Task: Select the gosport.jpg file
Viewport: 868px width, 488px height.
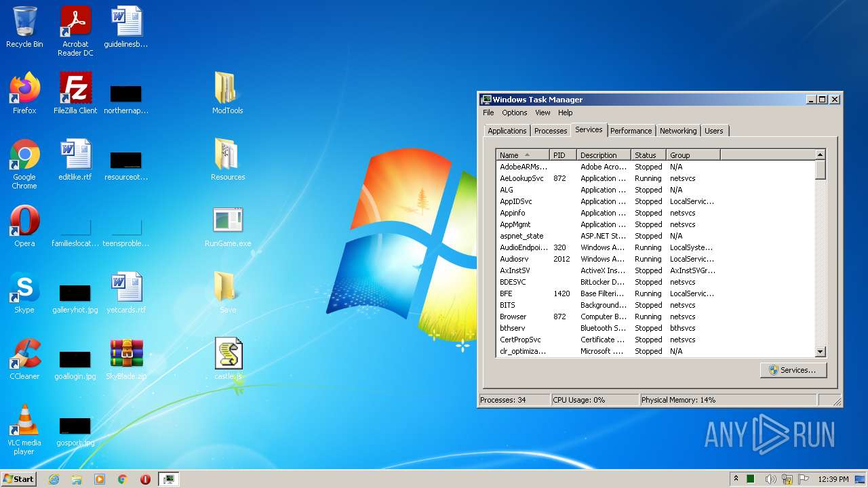Action: point(75,431)
